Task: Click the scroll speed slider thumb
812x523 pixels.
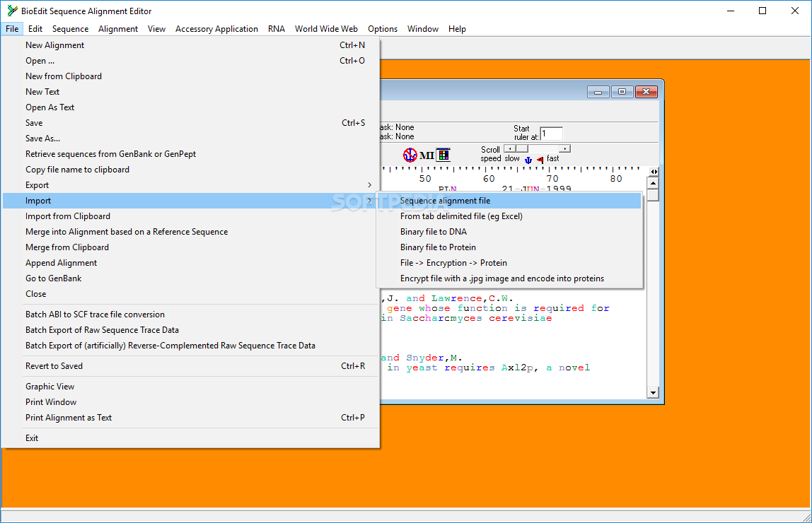Action: tap(521, 149)
